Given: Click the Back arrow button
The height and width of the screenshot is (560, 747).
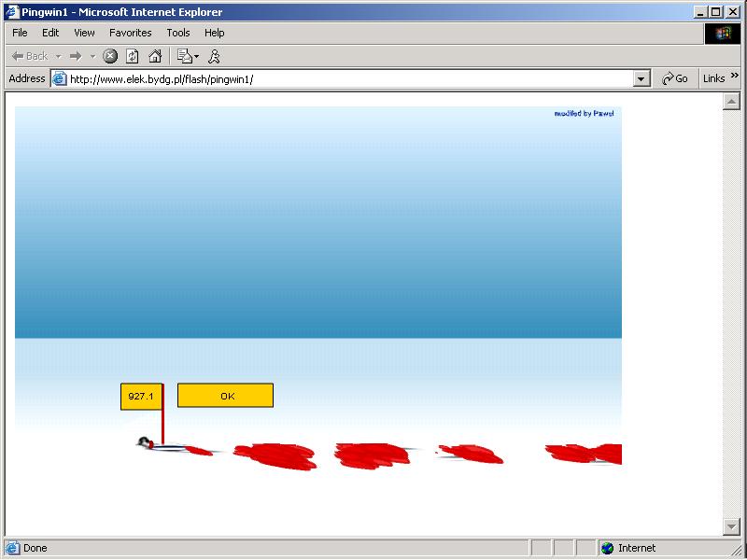Looking at the screenshot, I should coord(30,56).
